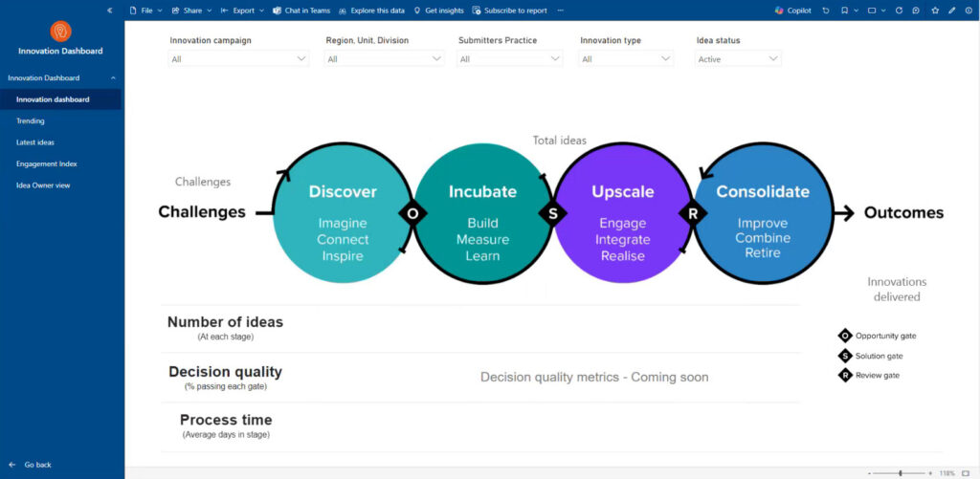Open the Idea status dropdown
Viewport: 980px width, 479px height.
pos(738,59)
